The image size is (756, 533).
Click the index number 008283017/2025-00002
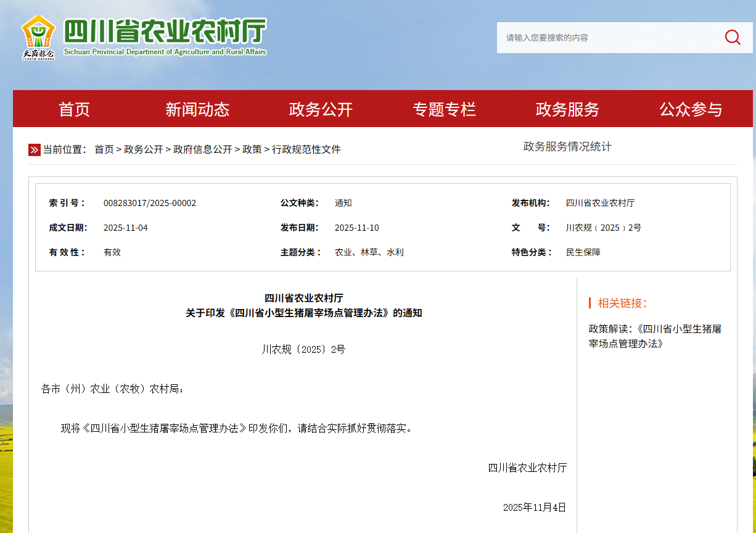pos(150,203)
